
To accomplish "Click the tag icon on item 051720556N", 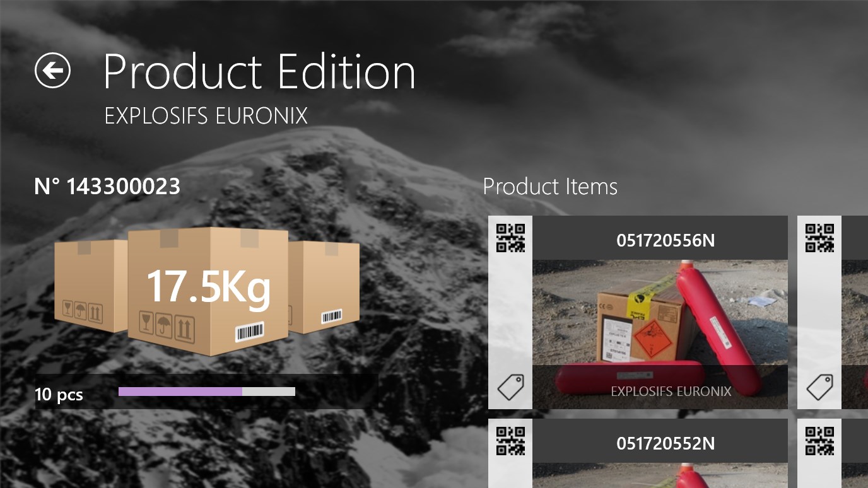I will coord(510,387).
